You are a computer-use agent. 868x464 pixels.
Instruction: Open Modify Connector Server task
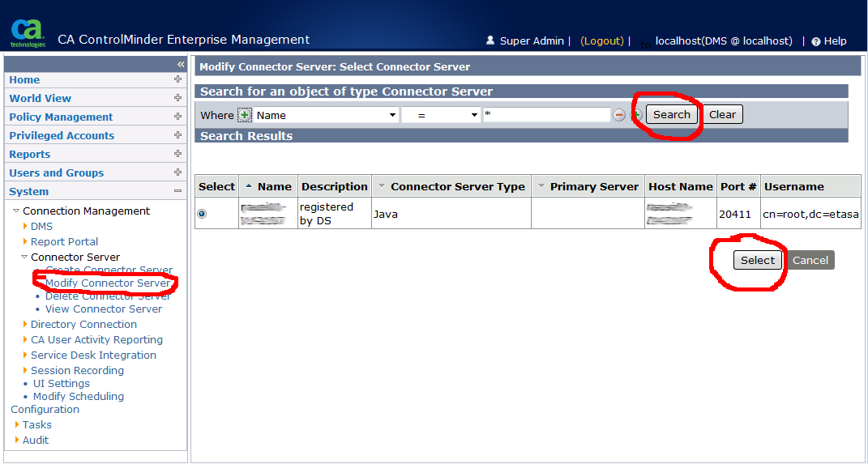click(108, 283)
